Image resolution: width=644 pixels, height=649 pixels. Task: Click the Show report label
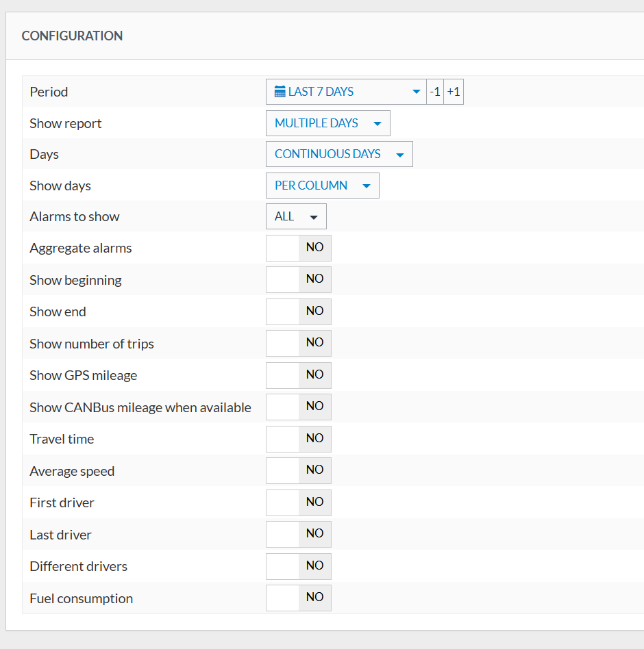click(x=66, y=123)
